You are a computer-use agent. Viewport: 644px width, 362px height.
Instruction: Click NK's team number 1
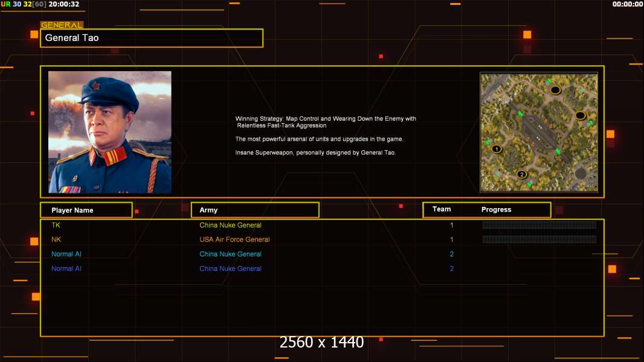(452, 240)
